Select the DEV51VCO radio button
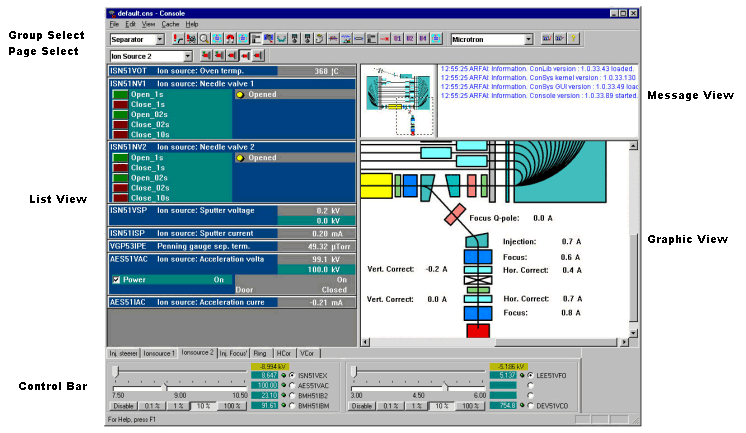 click(528, 405)
